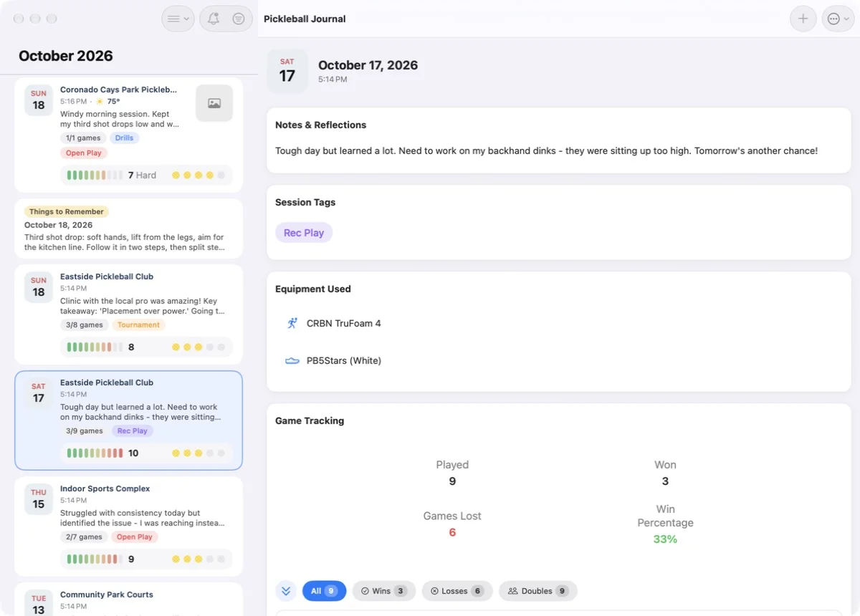Collapse the game list with the double chevron
This screenshot has height=616, width=860.
point(286,591)
